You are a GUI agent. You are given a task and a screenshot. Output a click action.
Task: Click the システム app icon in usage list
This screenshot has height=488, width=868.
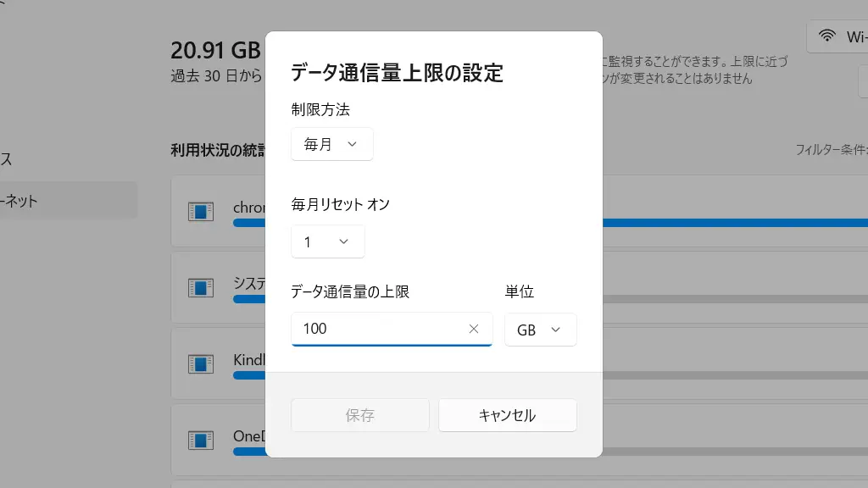(200, 288)
